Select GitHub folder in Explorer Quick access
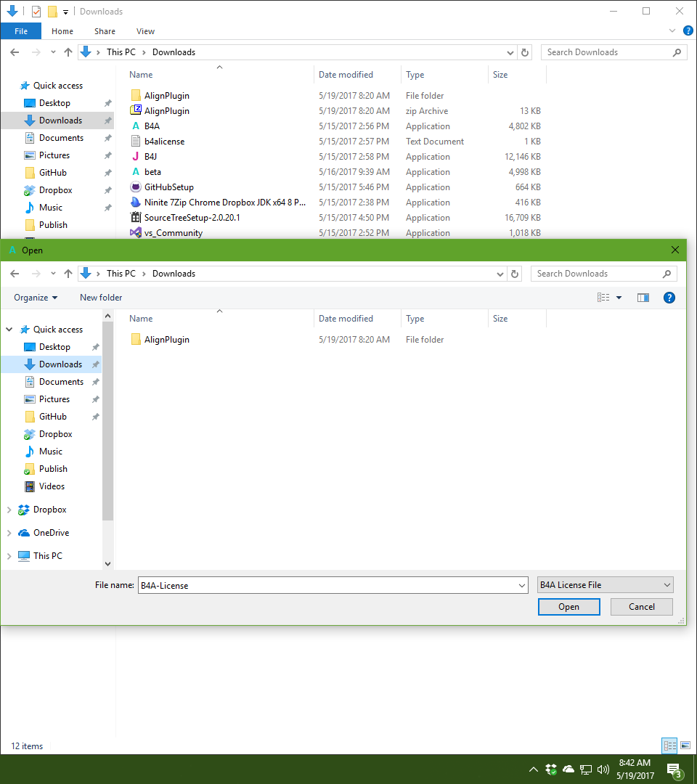 coord(52,173)
